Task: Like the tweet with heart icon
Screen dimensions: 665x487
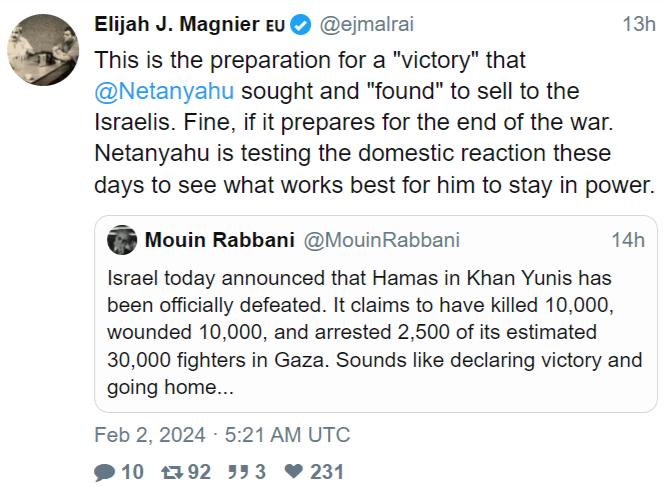Action: [294, 471]
